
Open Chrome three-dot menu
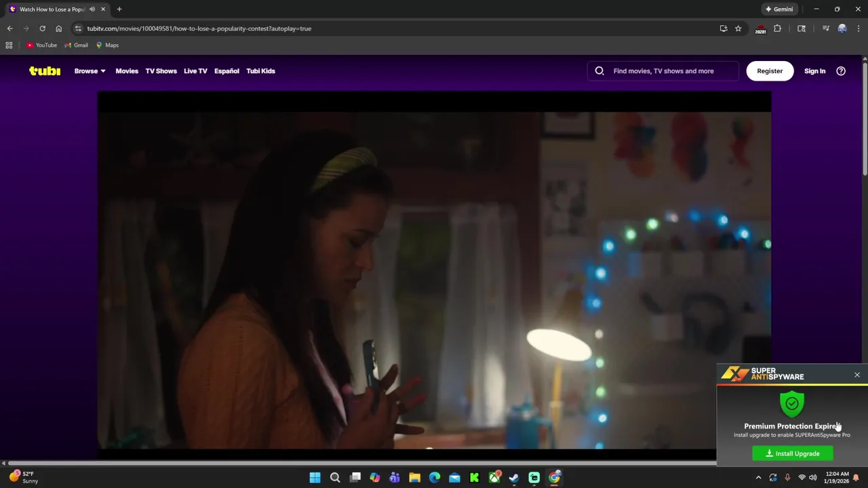click(x=859, y=28)
